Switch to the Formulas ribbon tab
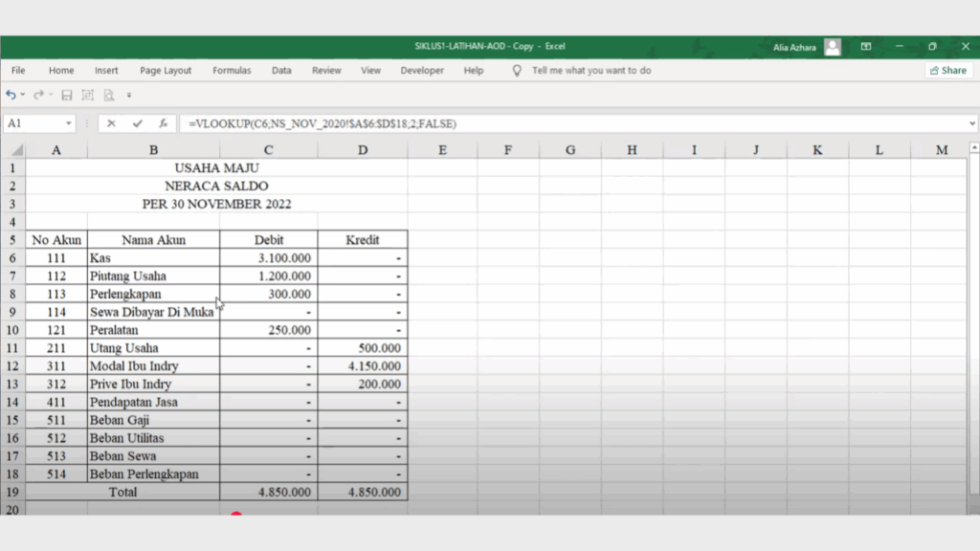 (232, 70)
